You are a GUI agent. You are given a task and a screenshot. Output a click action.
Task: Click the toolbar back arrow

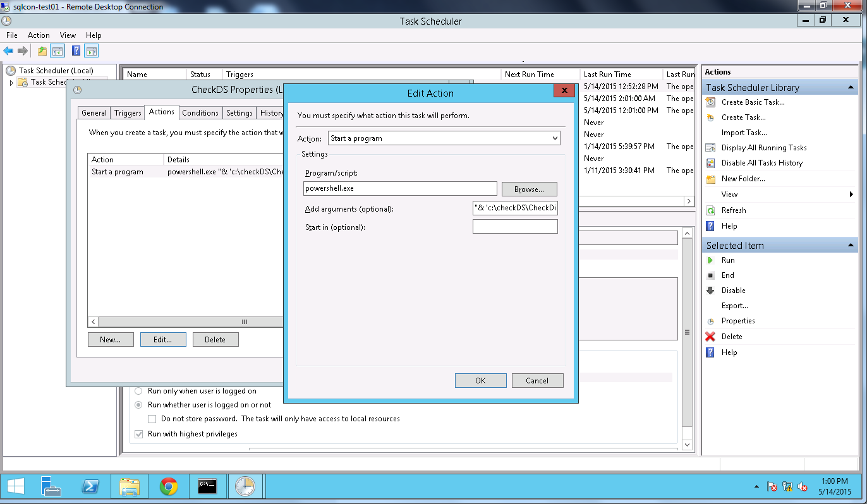pyautogui.click(x=8, y=51)
